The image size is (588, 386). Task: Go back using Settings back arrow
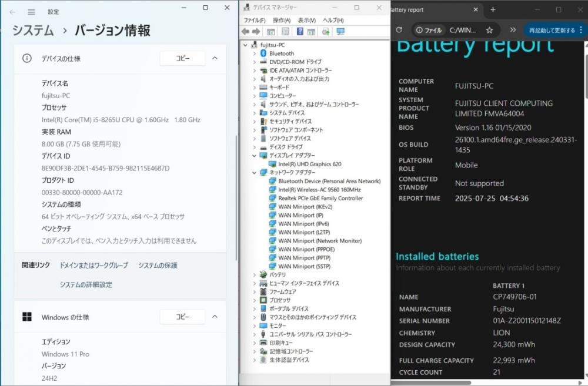[12, 12]
